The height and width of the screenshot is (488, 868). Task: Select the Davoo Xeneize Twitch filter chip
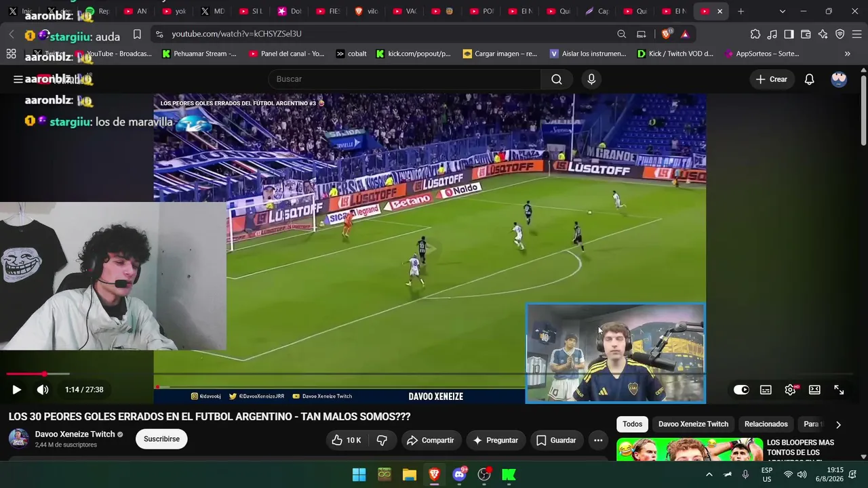[693, 424]
